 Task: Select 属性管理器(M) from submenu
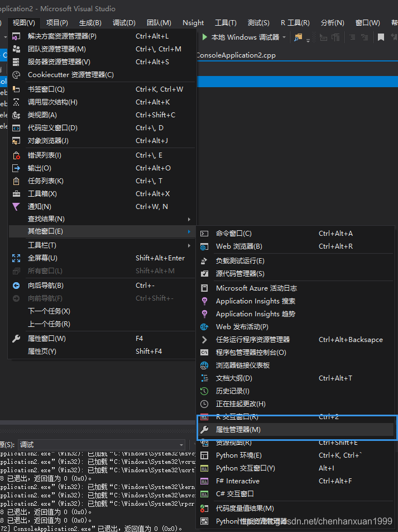295,430
